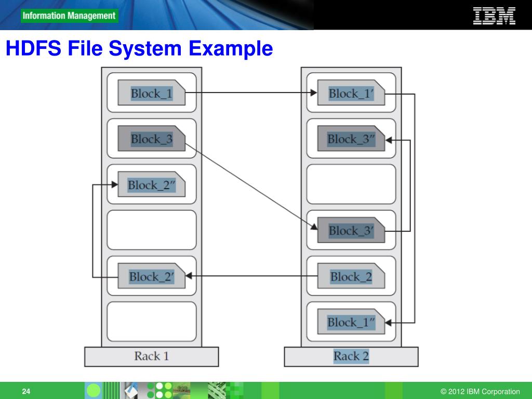
Task: Click Block_3″ in Rack 2
Action: tap(351, 138)
